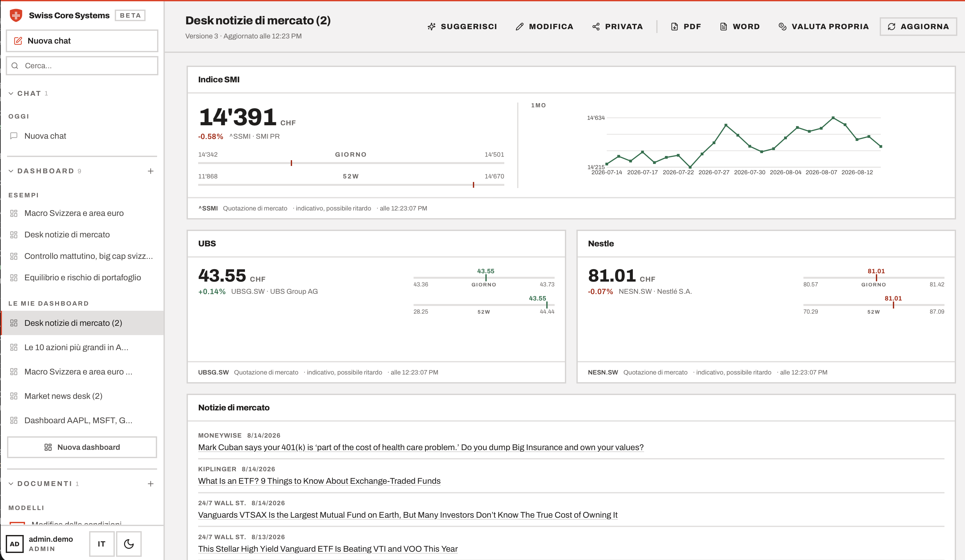This screenshot has height=560, width=965.
Task: Open Dashboard AAPL, MSFT, G... entry
Action: [x=82, y=420]
